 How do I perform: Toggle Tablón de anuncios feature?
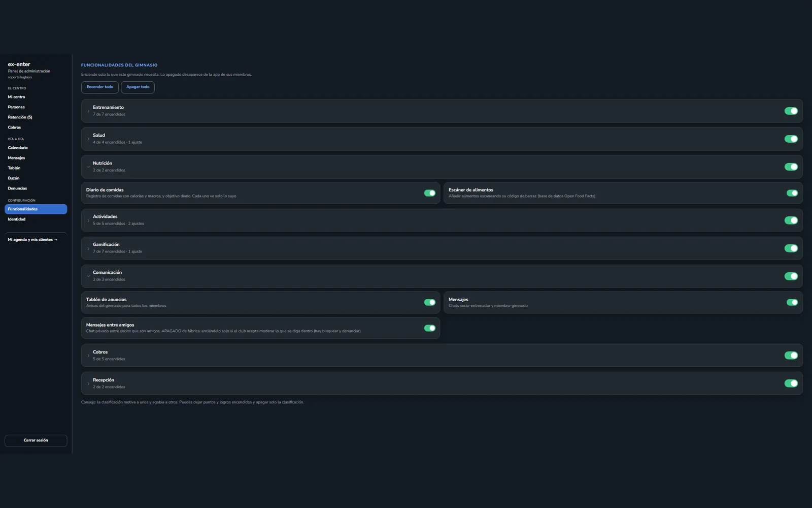coord(430,302)
